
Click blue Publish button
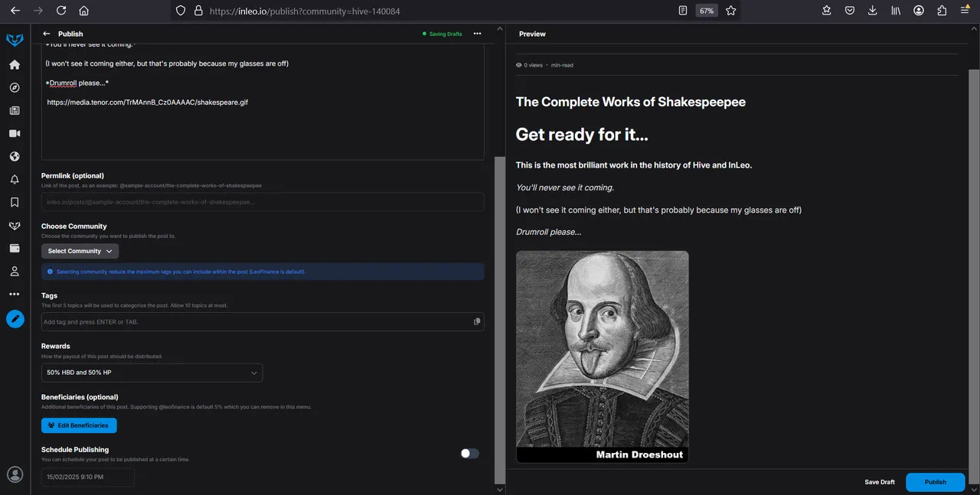click(935, 482)
